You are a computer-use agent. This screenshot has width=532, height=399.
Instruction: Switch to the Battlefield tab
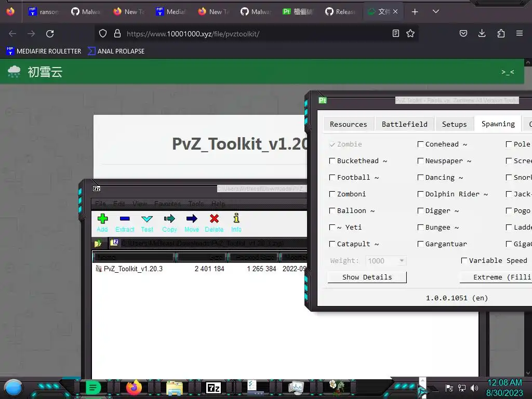point(404,124)
